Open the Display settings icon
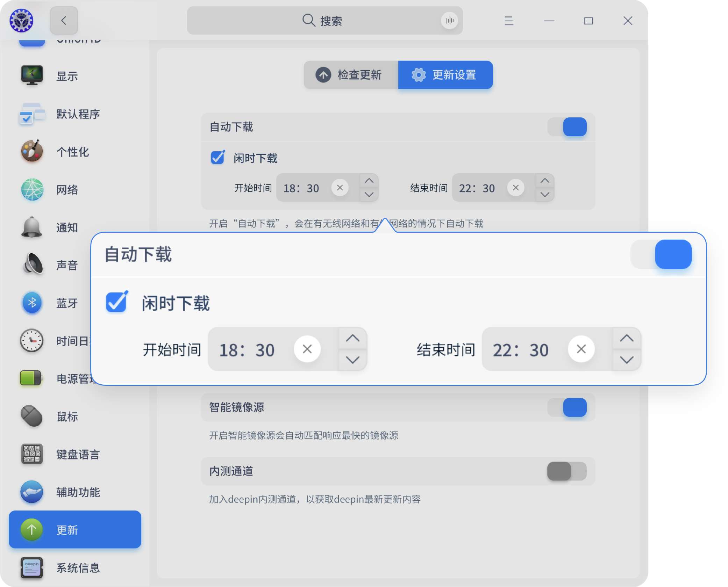The width and height of the screenshot is (728, 587). (32, 75)
